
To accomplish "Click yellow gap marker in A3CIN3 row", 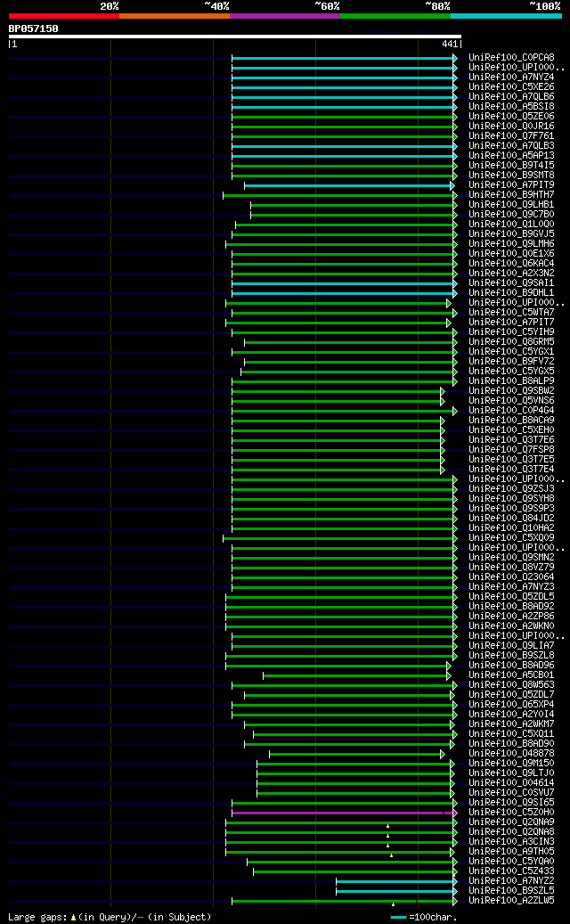I will pyautogui.click(x=387, y=846).
